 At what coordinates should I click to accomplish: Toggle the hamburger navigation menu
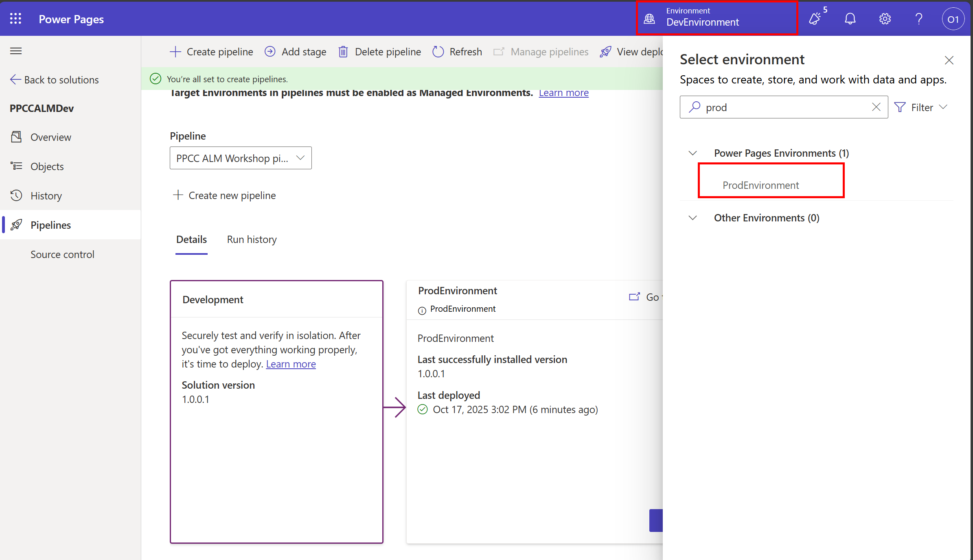click(16, 51)
